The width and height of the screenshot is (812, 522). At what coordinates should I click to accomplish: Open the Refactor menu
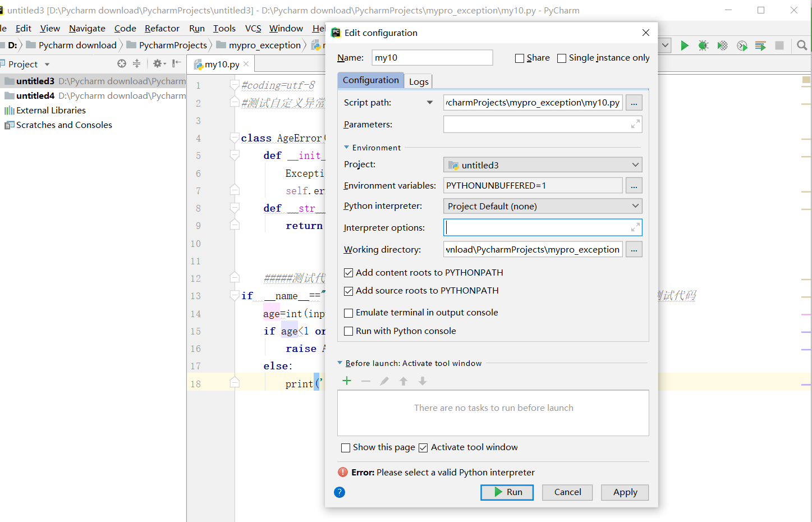click(162, 29)
